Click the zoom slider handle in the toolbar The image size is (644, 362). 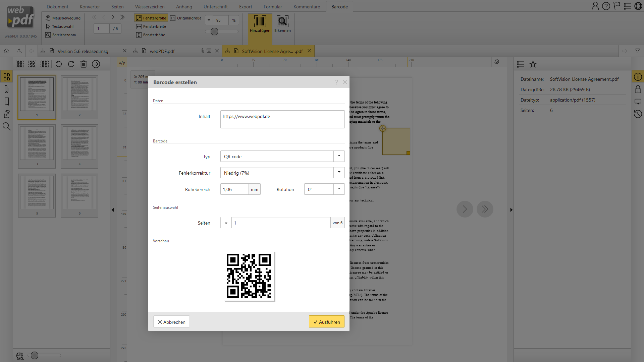coord(214,32)
